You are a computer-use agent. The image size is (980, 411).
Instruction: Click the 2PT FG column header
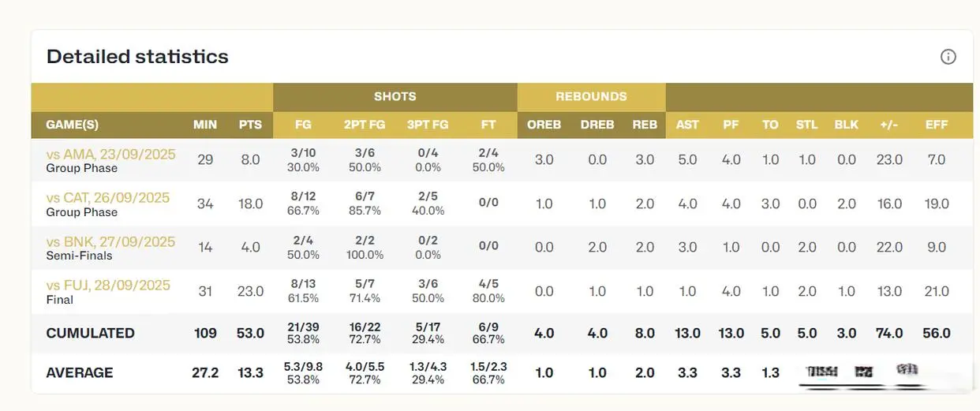click(x=364, y=125)
